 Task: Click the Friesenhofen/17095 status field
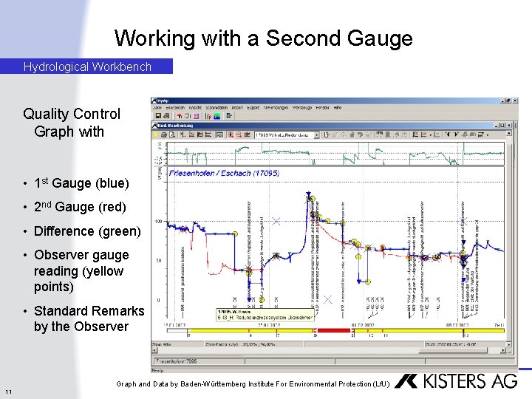point(199,361)
